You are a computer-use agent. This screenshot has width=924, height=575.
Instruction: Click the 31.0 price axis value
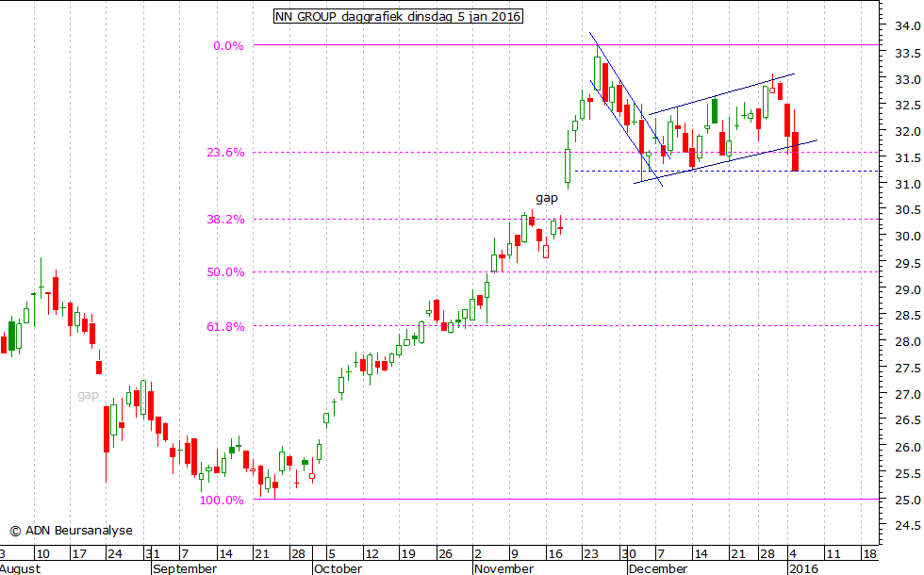(908, 185)
